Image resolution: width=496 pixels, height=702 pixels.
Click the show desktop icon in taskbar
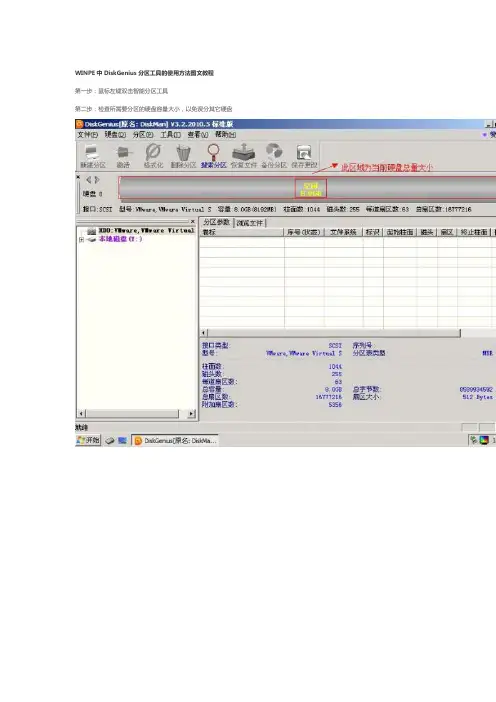point(122,441)
